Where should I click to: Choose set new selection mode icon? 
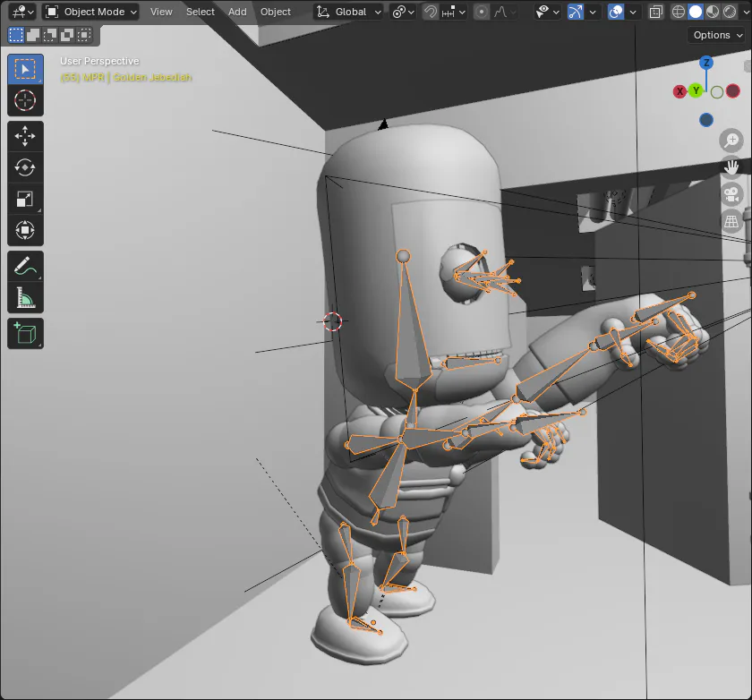(x=16, y=35)
